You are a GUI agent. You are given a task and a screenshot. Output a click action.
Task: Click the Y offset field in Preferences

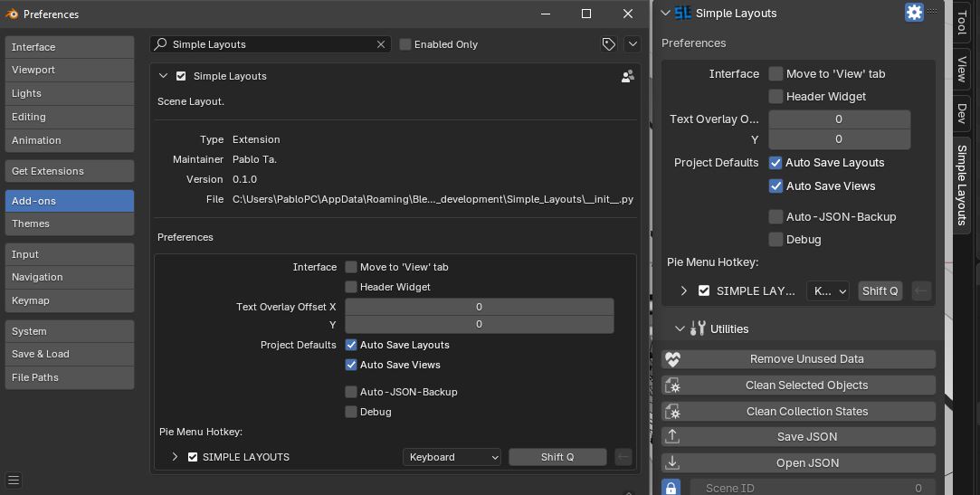coord(480,324)
